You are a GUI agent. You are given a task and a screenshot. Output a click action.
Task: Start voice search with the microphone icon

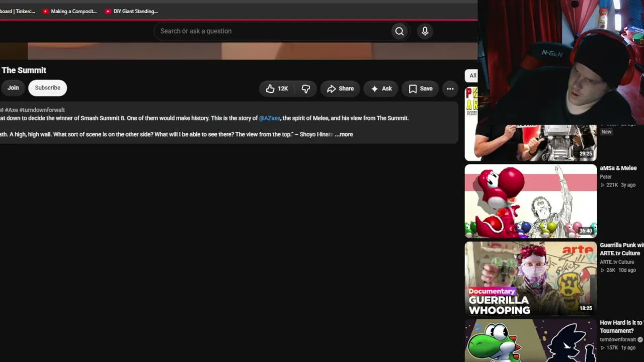coord(425,31)
